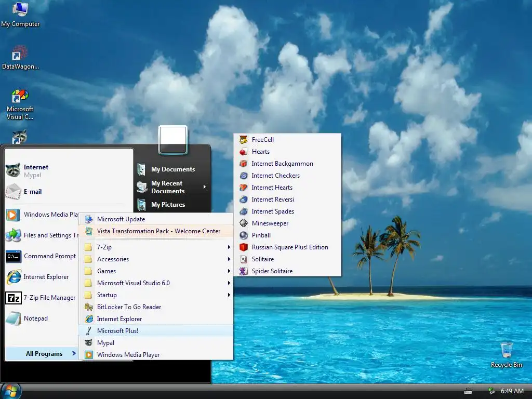Screen dimensions: 532x399
Task: Click the My Recent Documents label
Action: point(168,187)
